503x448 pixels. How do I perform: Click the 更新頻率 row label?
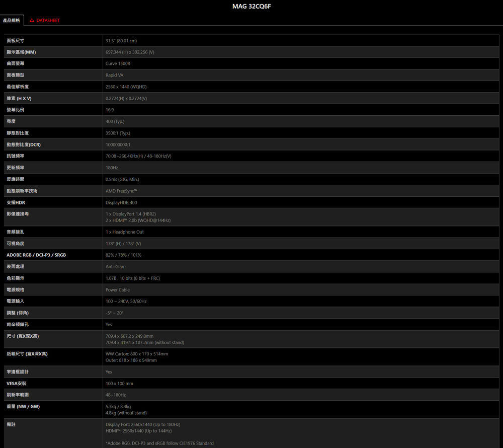16,168
